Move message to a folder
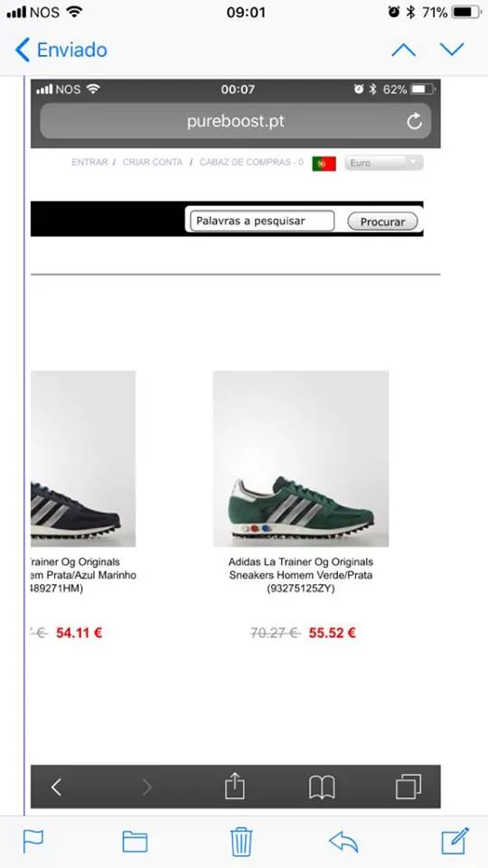 135,842
